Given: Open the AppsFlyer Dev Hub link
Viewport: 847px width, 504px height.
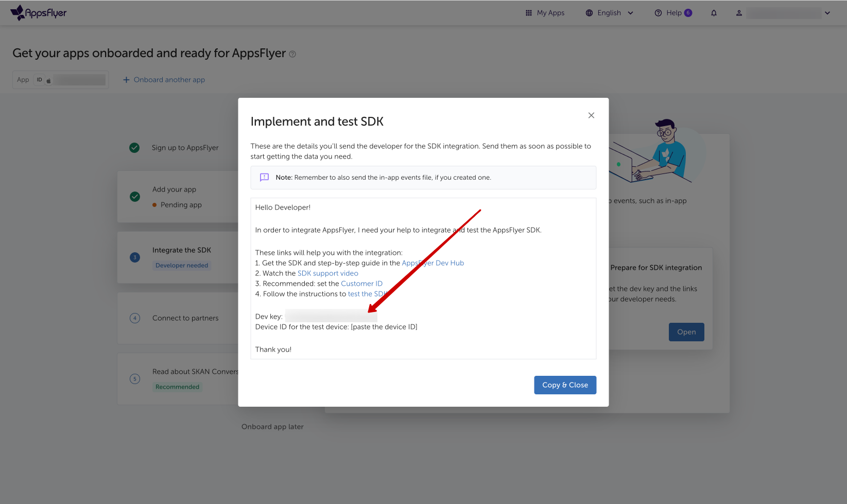Looking at the screenshot, I should pyautogui.click(x=433, y=263).
